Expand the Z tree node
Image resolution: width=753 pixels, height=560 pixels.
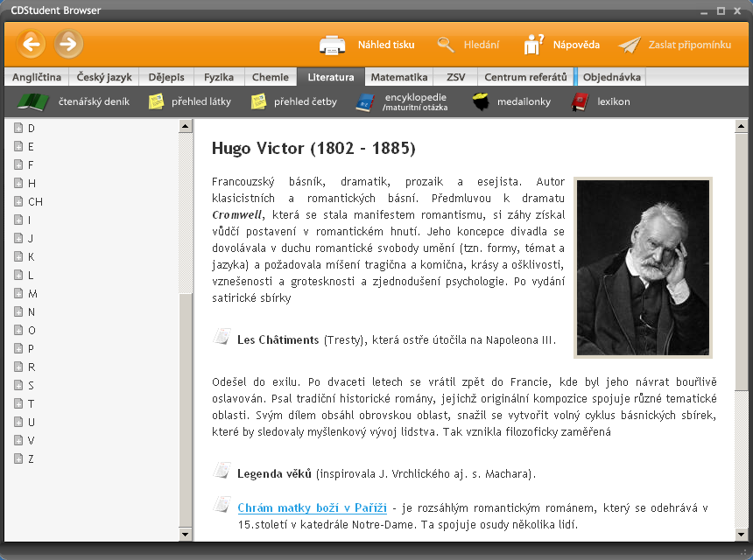coord(18,459)
